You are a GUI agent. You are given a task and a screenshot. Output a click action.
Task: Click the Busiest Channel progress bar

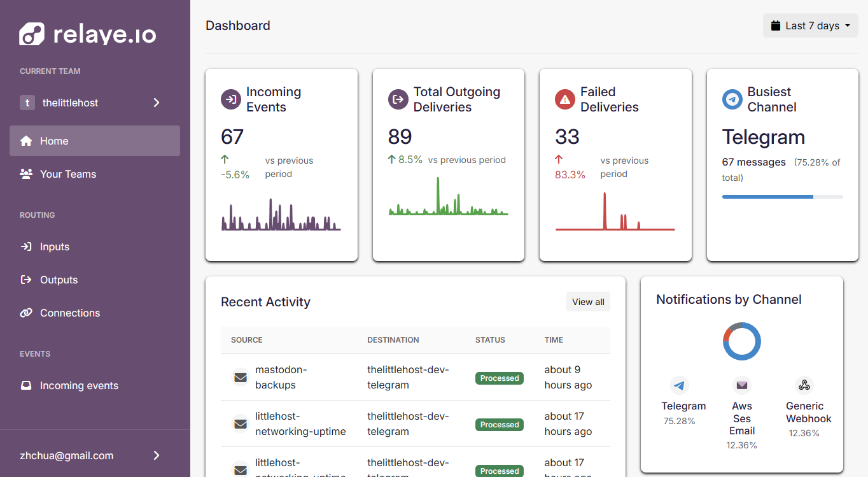(783, 197)
